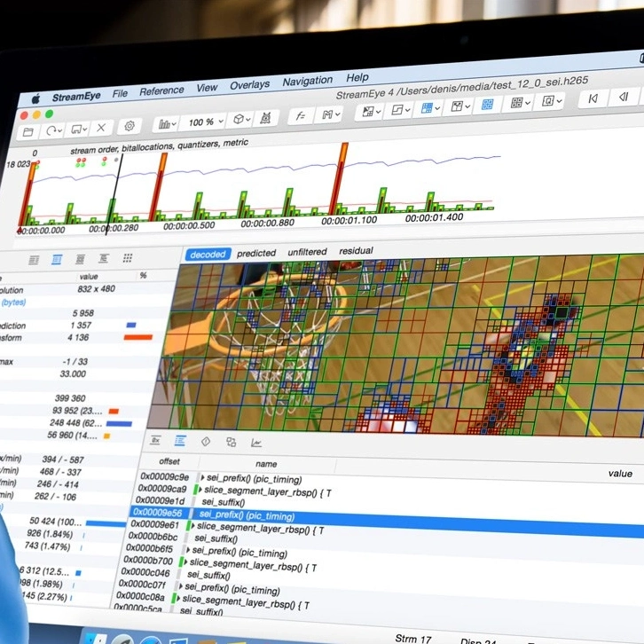Open the 100 % zoom dropdown
Image resolution: width=644 pixels, height=644 pixels.
coord(205,122)
